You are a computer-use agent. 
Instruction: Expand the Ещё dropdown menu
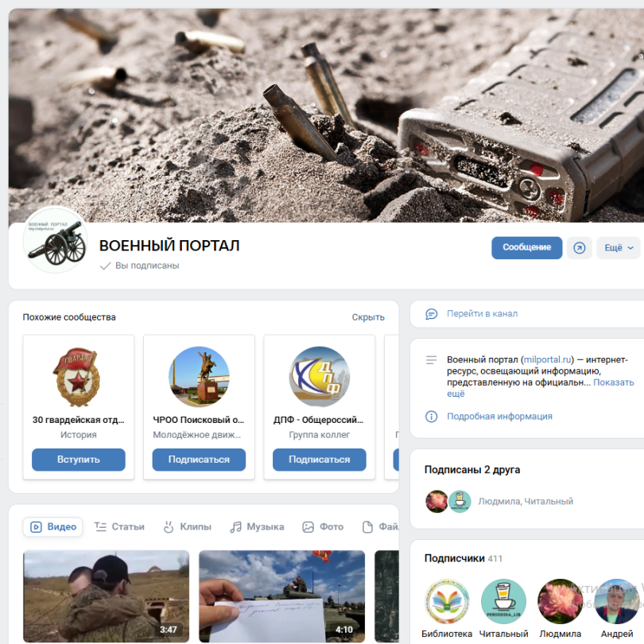tap(618, 247)
